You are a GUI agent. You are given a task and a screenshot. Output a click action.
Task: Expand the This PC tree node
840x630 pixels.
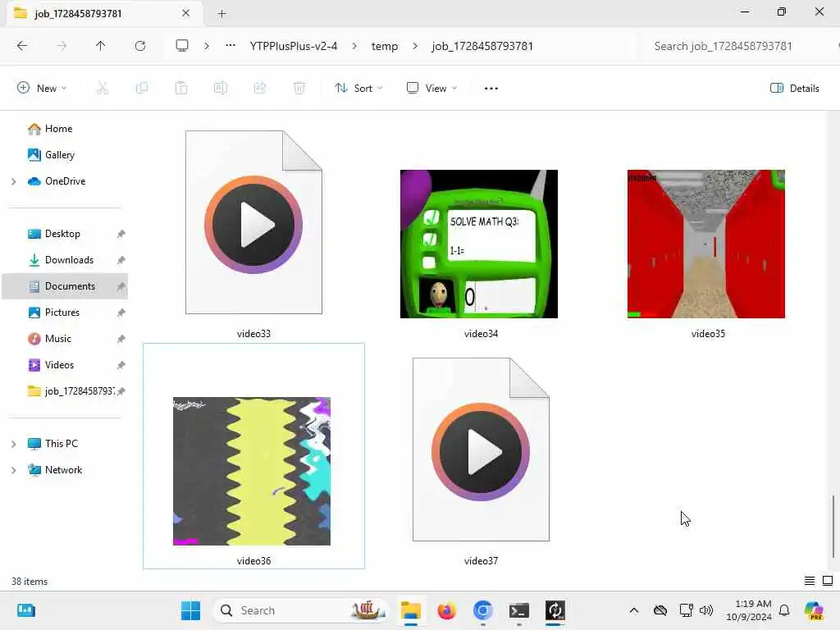click(14, 444)
